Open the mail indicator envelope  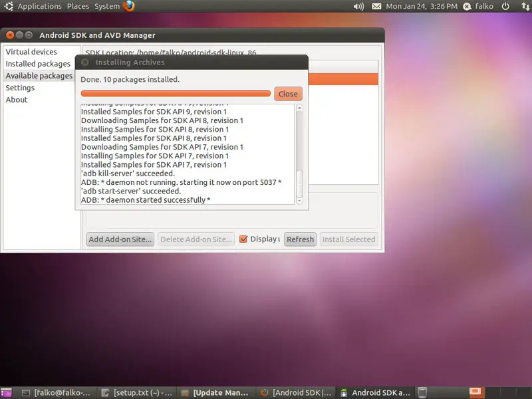(x=376, y=7)
